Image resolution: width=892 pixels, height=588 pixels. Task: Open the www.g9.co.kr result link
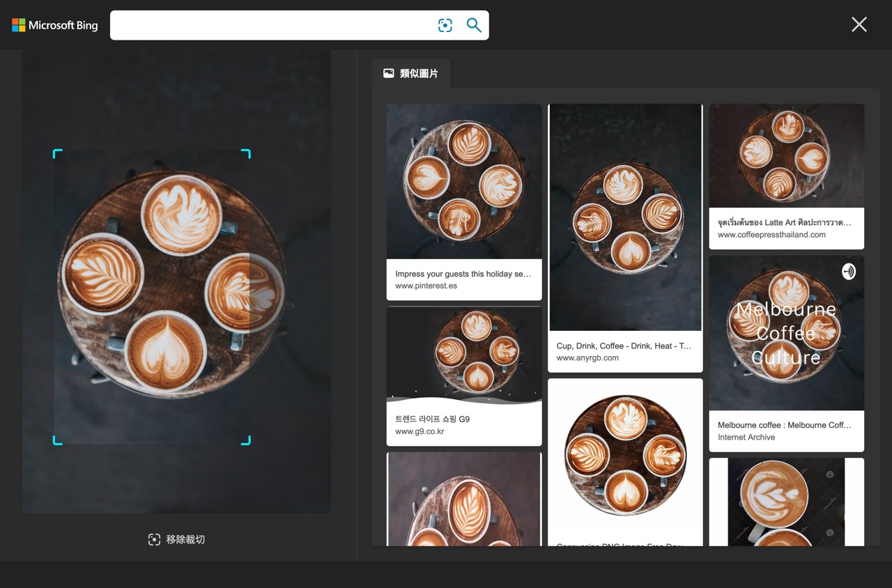tap(420, 431)
